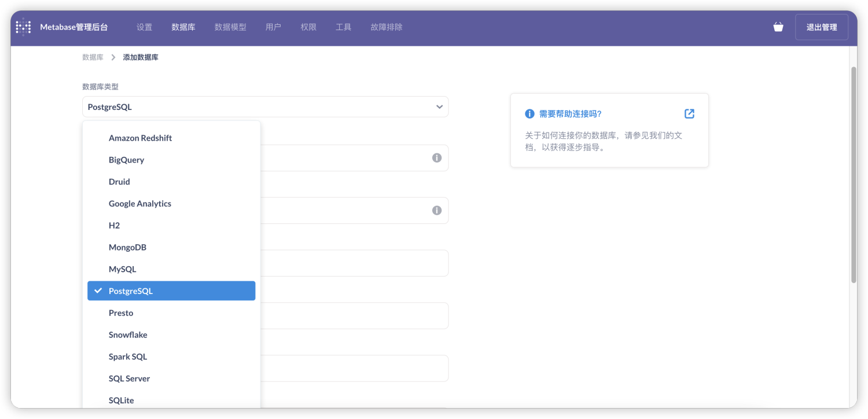Open the 权限 nav tab
The image size is (868, 419).
point(308,27)
